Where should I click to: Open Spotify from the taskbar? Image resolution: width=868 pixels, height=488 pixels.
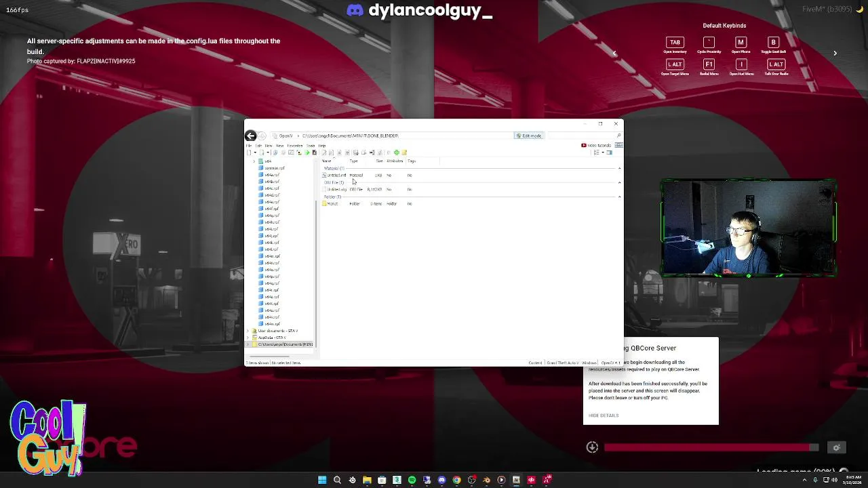tap(412, 480)
